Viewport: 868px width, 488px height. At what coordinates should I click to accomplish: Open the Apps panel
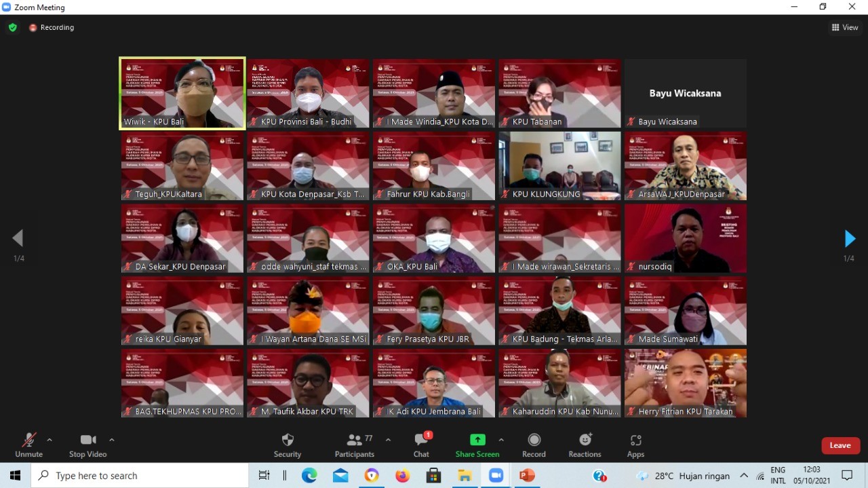(635, 445)
